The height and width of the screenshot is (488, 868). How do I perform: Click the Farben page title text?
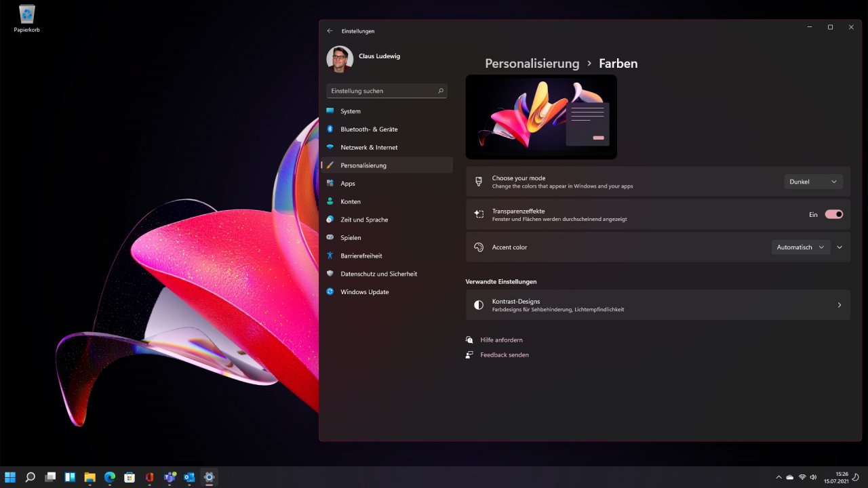tap(618, 64)
